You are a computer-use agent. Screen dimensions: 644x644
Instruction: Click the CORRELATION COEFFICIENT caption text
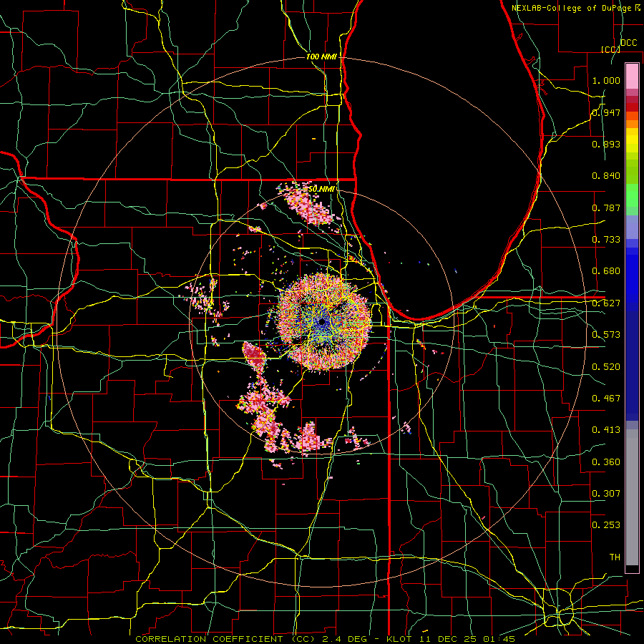[x=210, y=639]
